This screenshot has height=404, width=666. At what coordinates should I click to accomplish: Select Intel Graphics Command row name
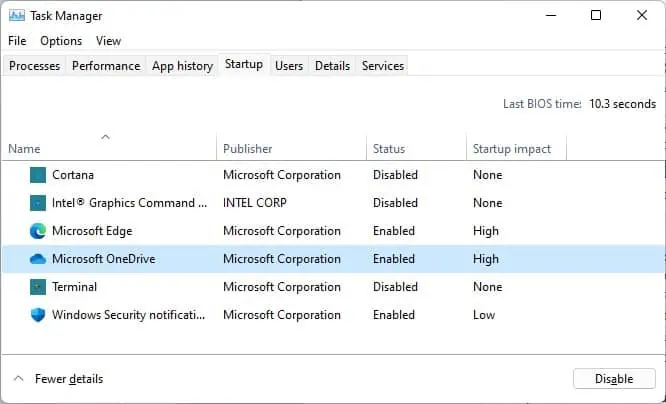coord(130,203)
